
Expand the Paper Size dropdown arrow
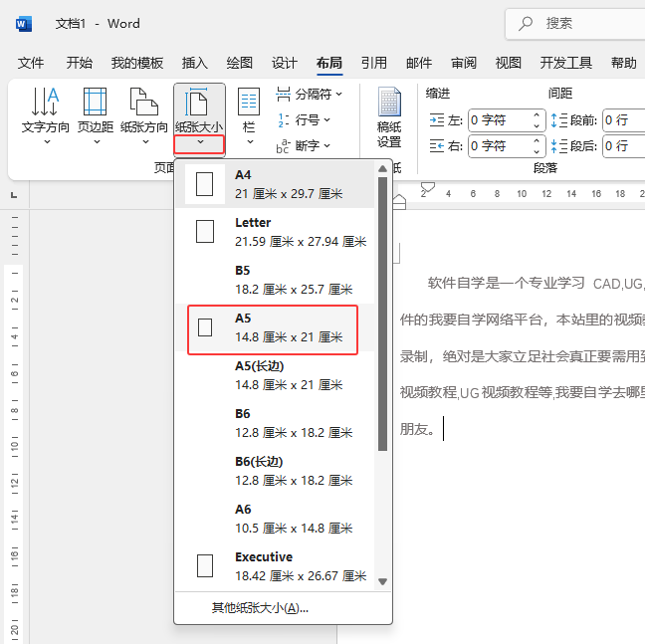[199, 144]
